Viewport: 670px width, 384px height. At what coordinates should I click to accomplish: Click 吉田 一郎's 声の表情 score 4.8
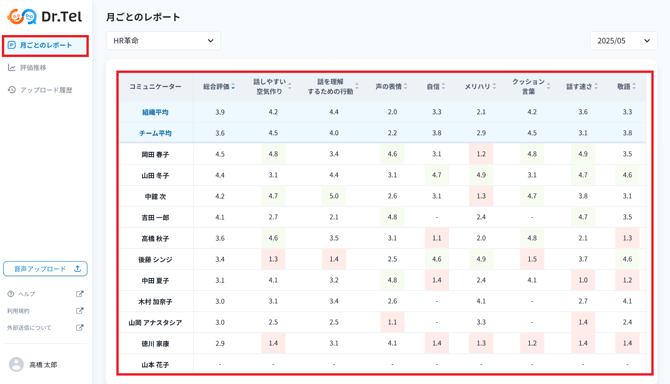[392, 217]
